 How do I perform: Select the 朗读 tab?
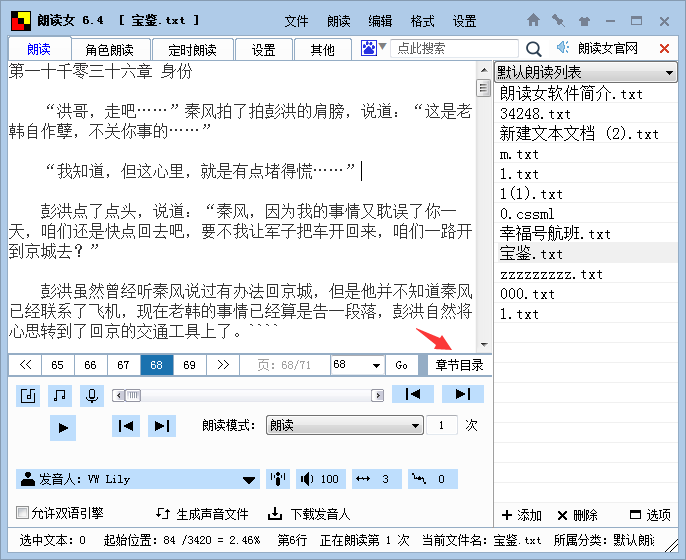tap(39, 49)
